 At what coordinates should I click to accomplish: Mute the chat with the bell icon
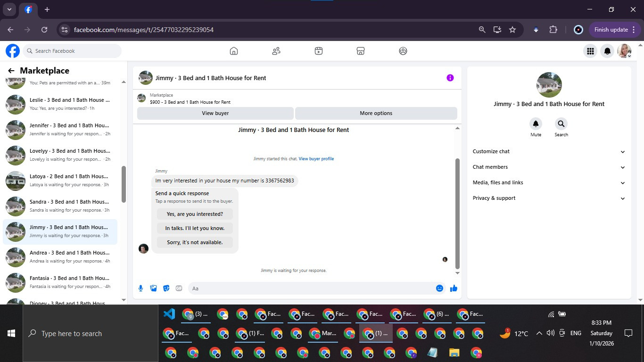pyautogui.click(x=536, y=124)
